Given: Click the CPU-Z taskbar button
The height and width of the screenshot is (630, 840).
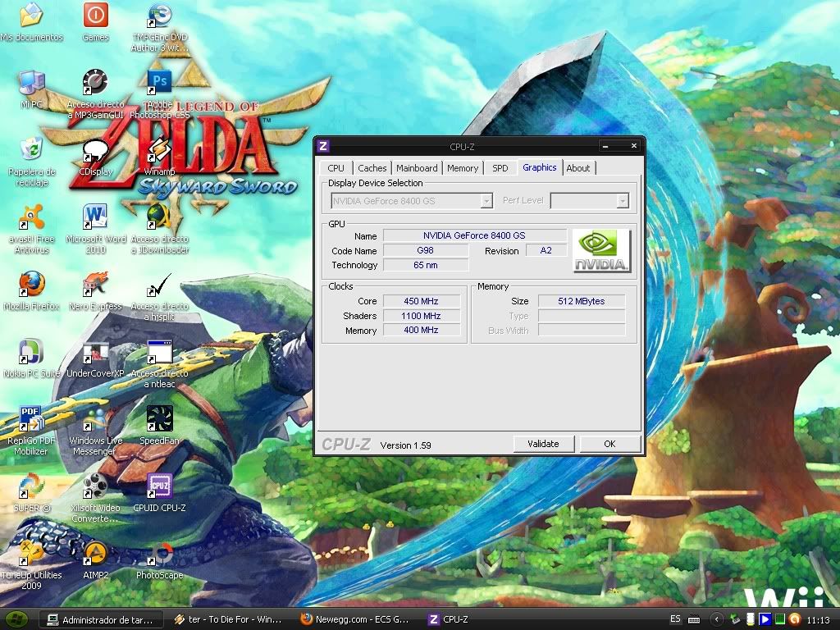Looking at the screenshot, I should (x=450, y=620).
